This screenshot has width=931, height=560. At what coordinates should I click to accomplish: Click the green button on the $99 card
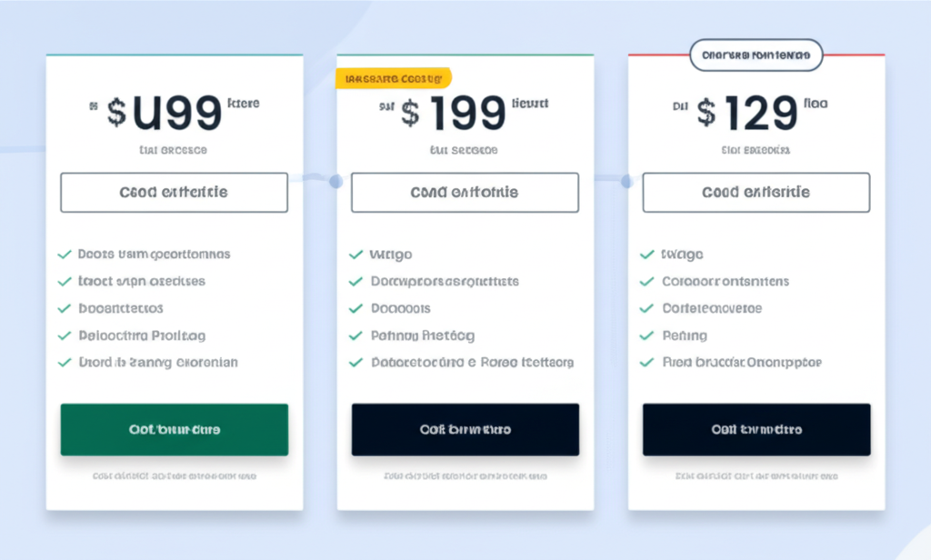point(174,429)
